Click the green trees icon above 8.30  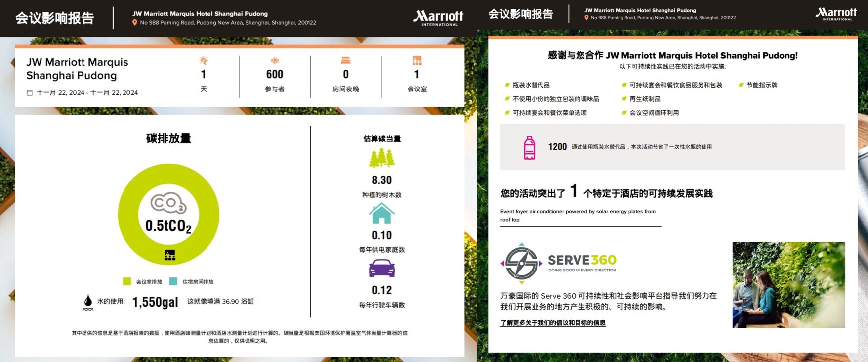pos(382,158)
